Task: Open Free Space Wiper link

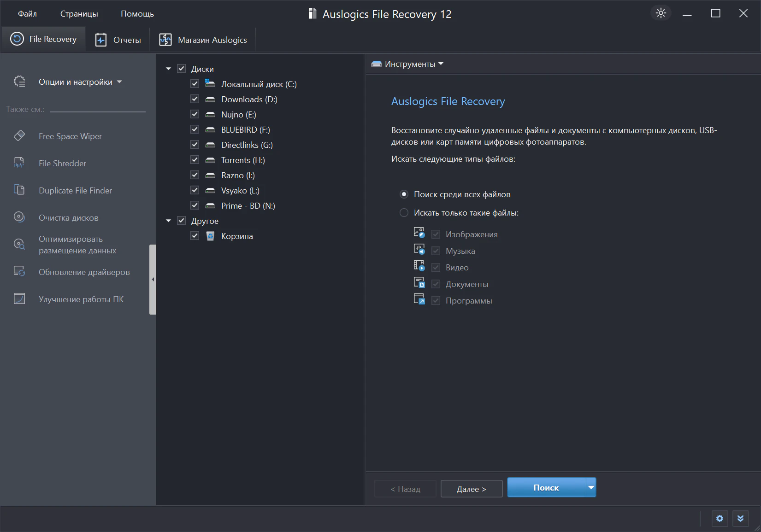Action: [x=70, y=136]
